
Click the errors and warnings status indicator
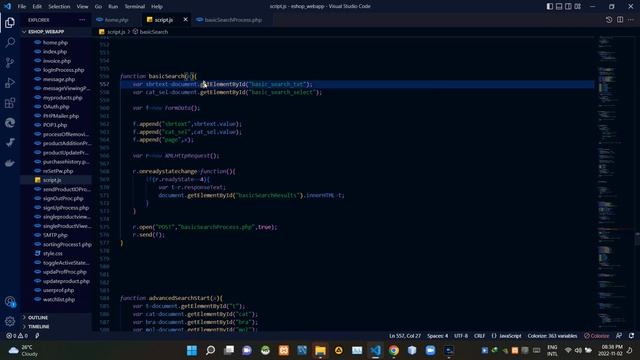point(17,336)
